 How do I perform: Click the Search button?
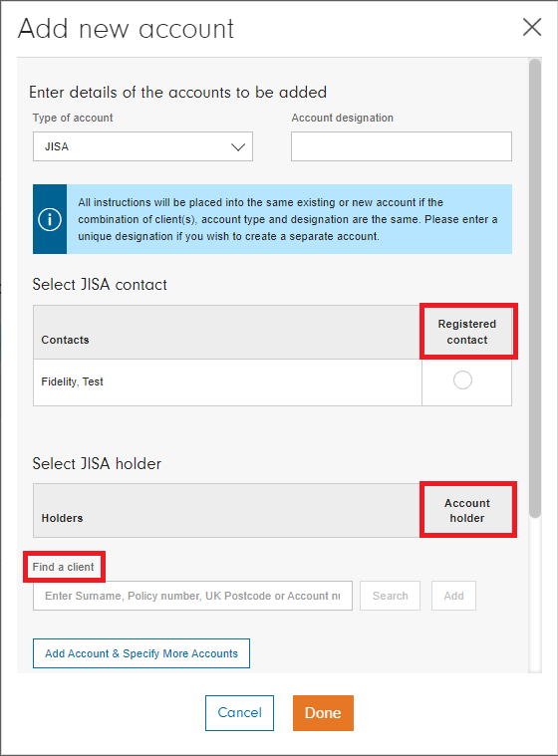tap(391, 596)
